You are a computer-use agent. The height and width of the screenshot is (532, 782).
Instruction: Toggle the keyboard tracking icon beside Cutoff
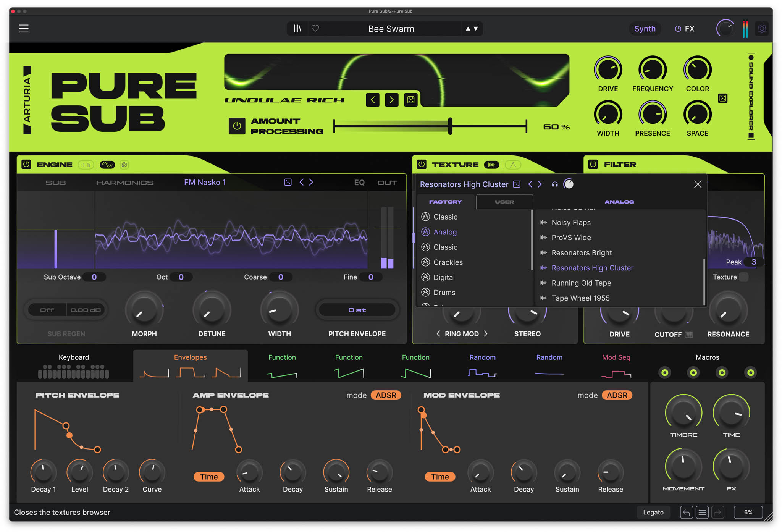tap(689, 335)
